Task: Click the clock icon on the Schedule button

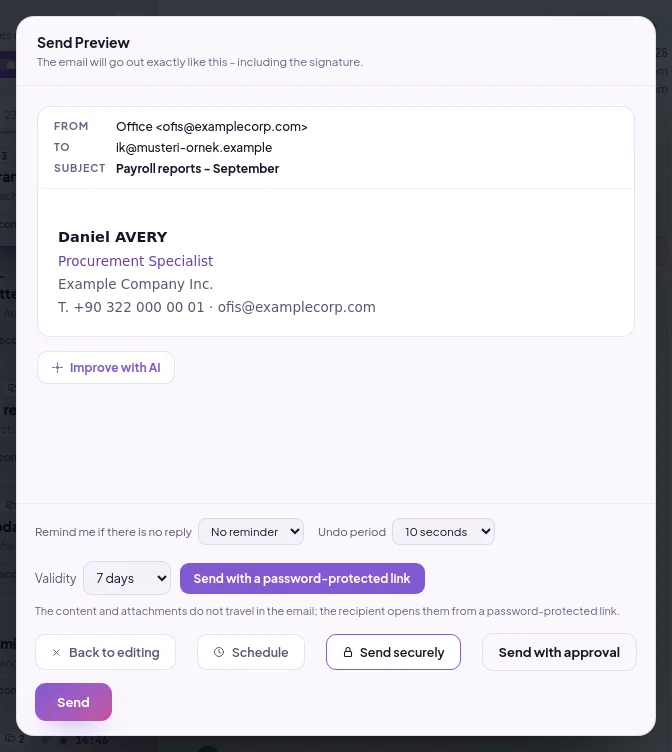Action: 219,652
